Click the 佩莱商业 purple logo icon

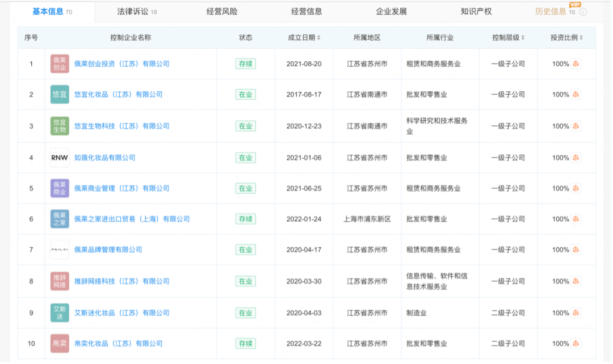tap(60, 188)
